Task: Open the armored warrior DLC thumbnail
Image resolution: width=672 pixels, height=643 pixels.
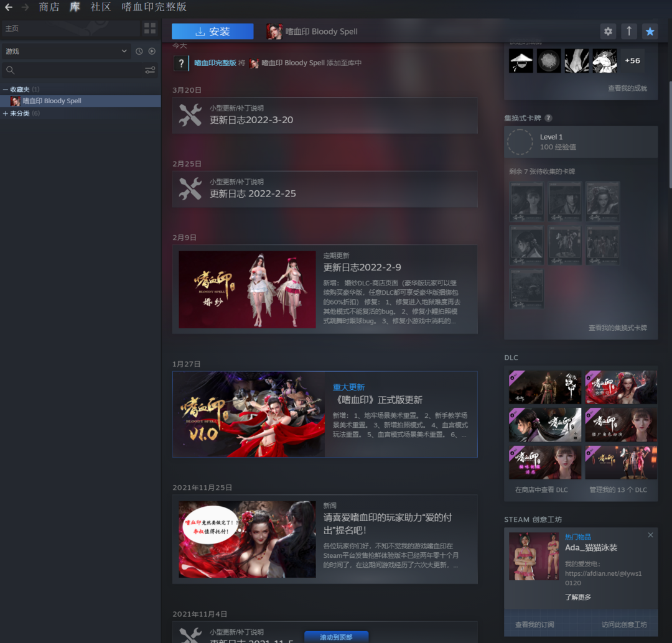Action: tap(545, 387)
